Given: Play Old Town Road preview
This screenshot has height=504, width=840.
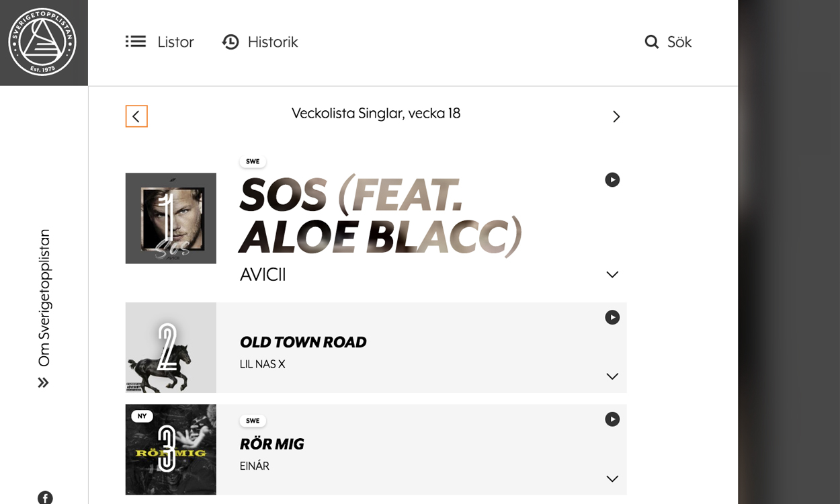Looking at the screenshot, I should [x=612, y=317].
